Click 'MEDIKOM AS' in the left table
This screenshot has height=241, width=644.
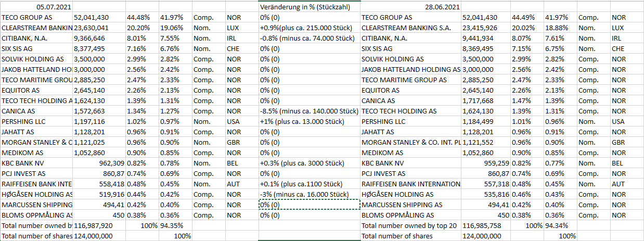pyautogui.click(x=36, y=153)
